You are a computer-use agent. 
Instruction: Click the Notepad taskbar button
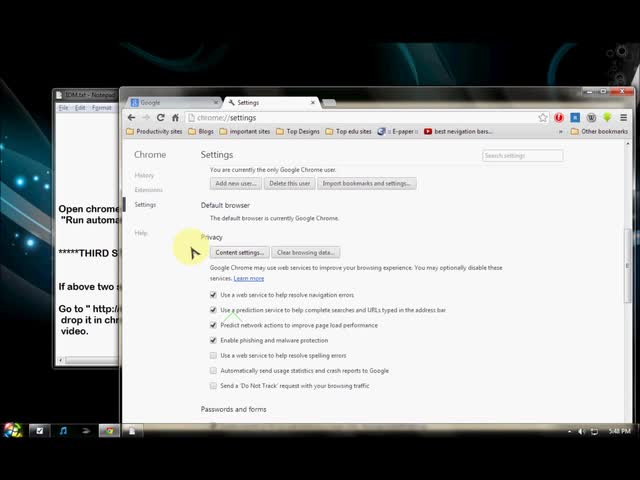132,431
